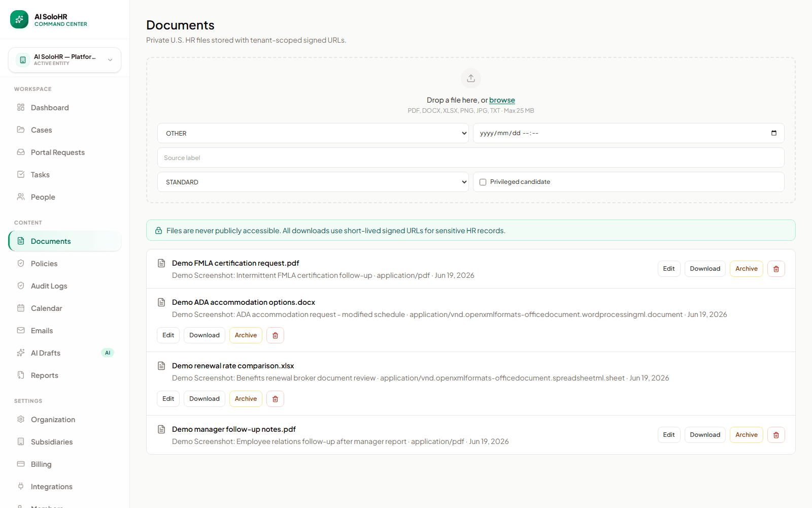
Task: Go to Cases in the sidebar
Action: click(64, 130)
